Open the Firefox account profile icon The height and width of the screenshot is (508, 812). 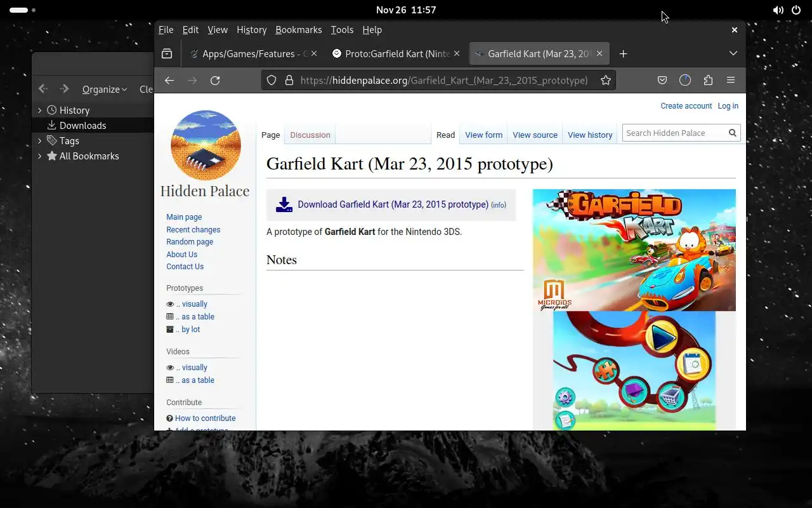(x=685, y=81)
